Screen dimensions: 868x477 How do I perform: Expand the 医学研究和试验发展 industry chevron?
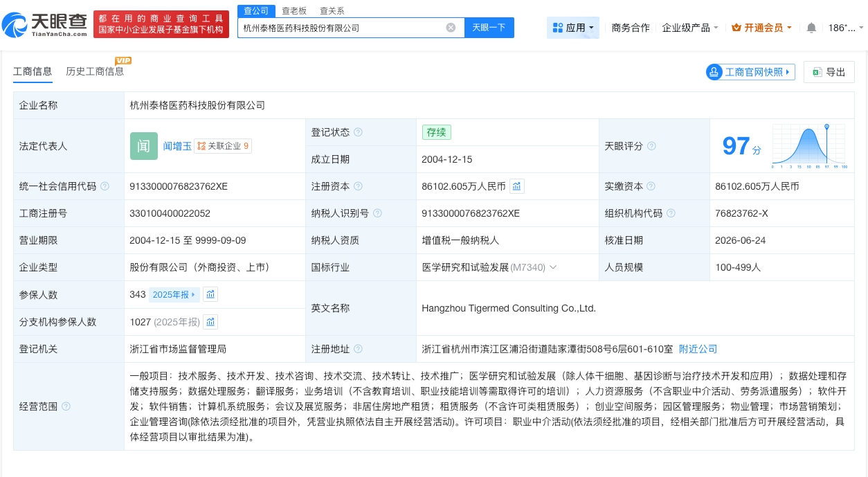pos(552,267)
